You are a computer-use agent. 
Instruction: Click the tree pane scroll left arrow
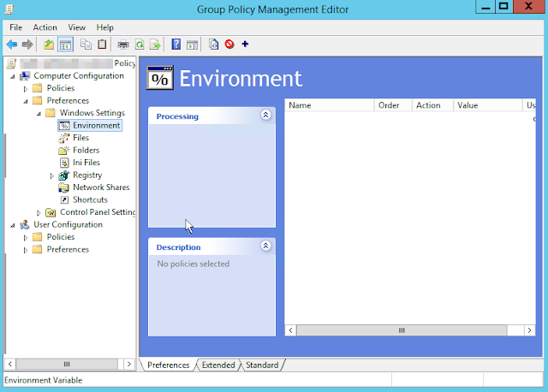(10, 364)
